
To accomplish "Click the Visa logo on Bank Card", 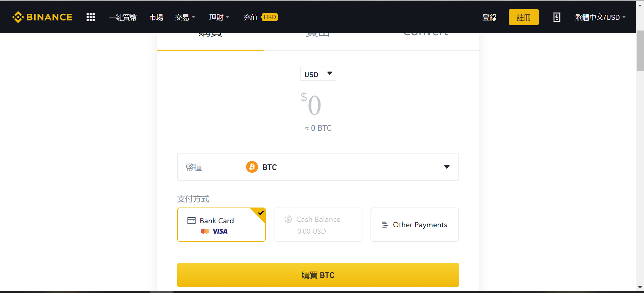I will pos(220,231).
